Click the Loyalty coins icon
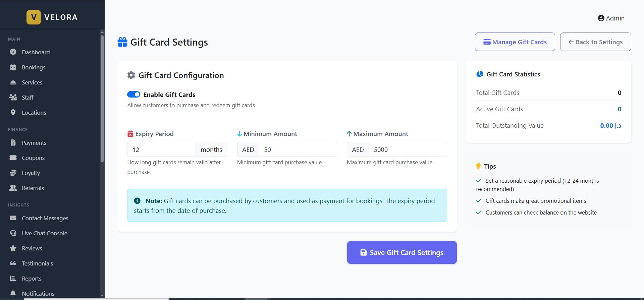The height and width of the screenshot is (300, 644). (13, 173)
